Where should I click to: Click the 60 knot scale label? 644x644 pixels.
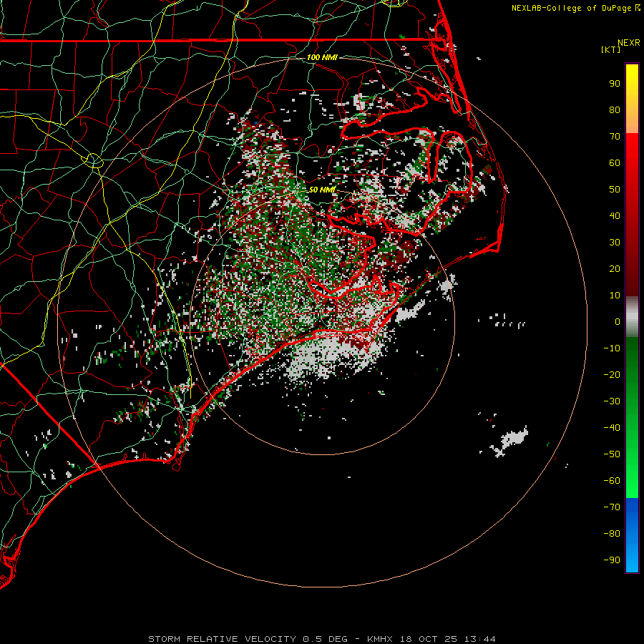pos(615,163)
